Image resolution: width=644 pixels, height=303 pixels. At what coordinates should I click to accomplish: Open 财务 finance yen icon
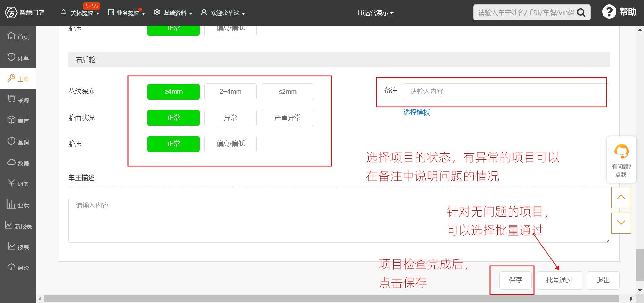(x=11, y=183)
